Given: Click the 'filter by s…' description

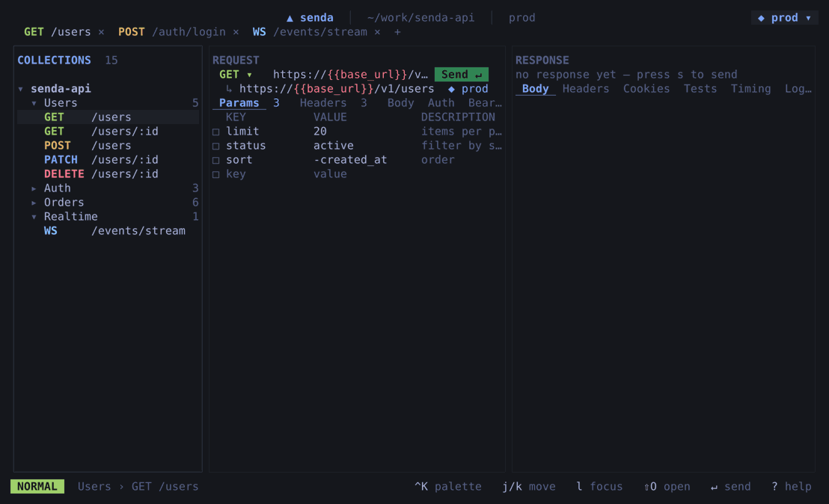Looking at the screenshot, I should (461, 146).
